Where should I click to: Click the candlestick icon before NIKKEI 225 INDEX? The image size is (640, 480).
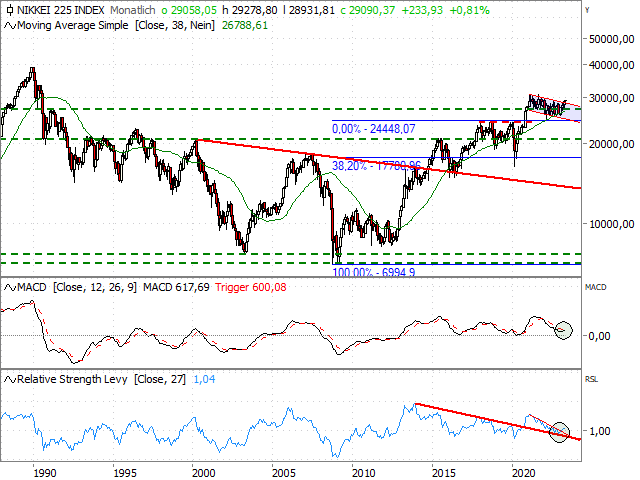pyautogui.click(x=9, y=10)
